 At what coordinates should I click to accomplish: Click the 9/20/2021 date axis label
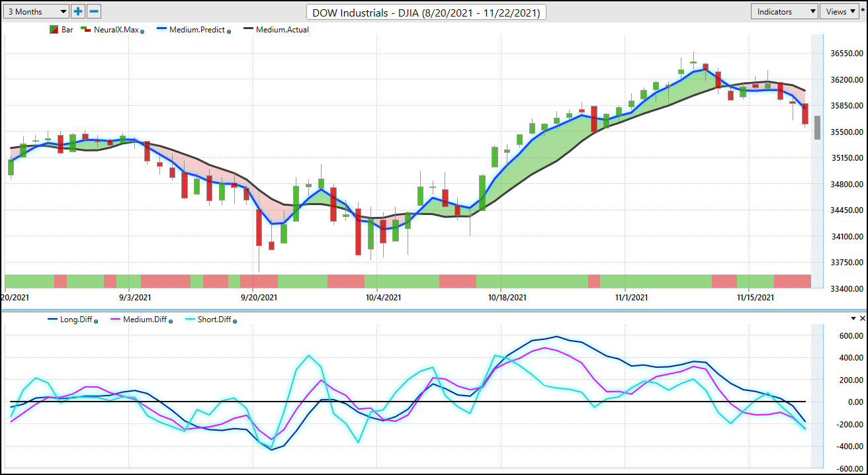tap(259, 298)
